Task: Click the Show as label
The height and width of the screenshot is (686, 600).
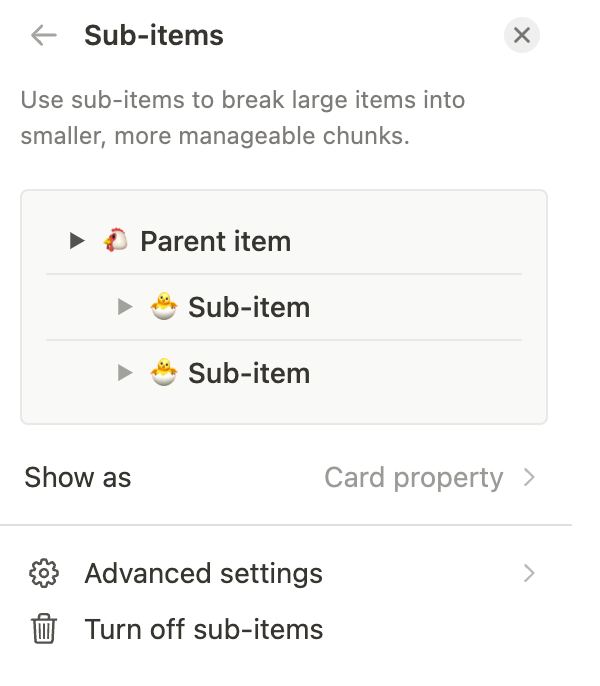Action: coord(78,477)
